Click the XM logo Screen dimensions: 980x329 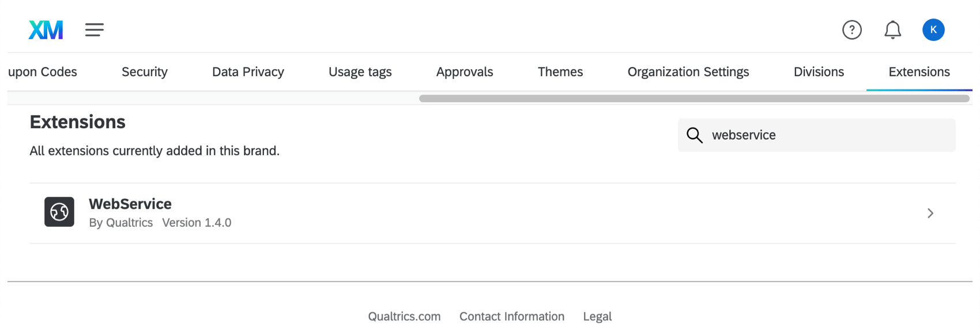(46, 30)
